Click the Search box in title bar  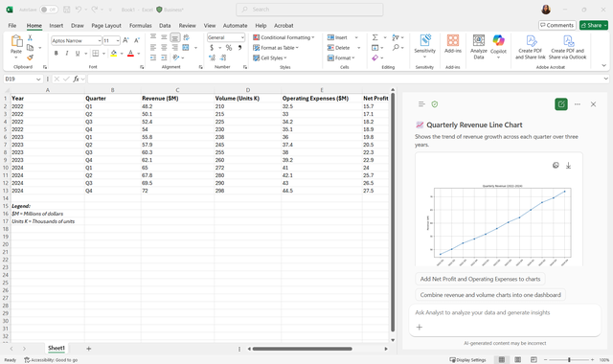point(309,10)
